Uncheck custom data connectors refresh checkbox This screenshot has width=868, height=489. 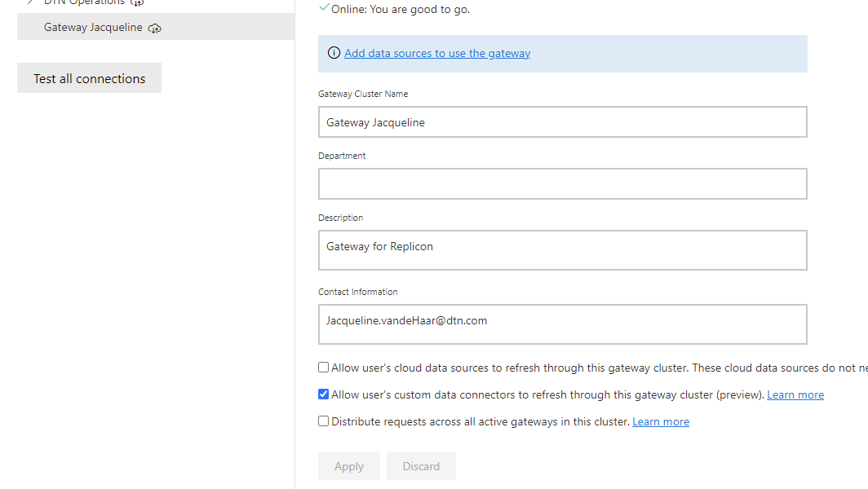click(x=323, y=394)
